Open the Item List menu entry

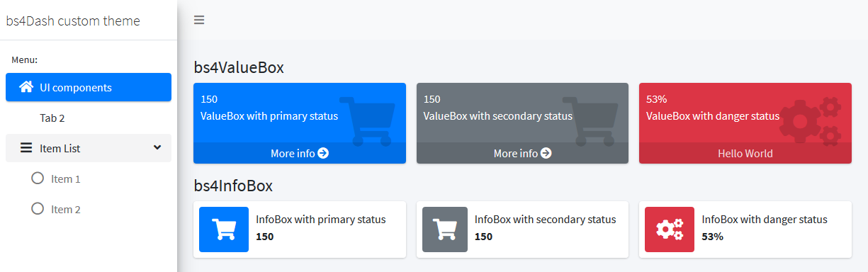coord(89,148)
